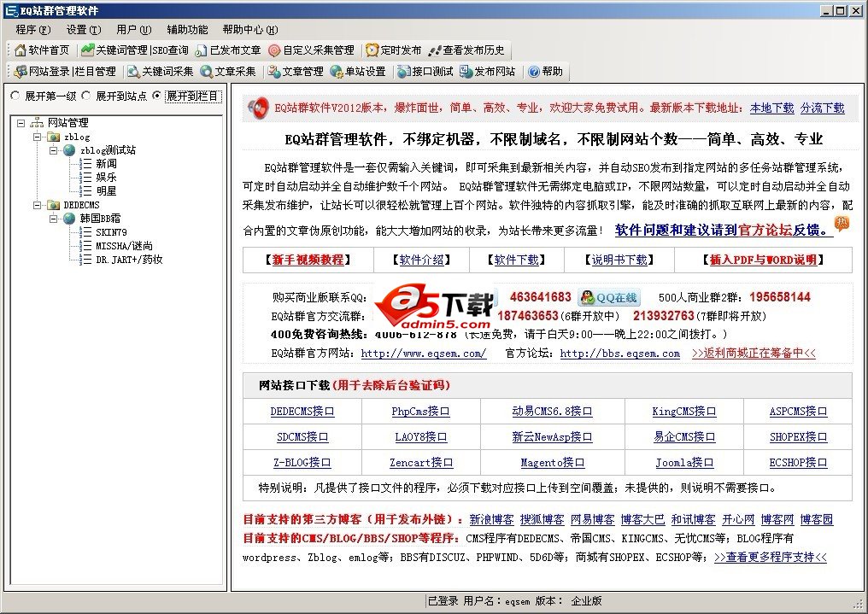Open 定时发布 clock icon
868x614 pixels.
pyautogui.click(x=372, y=50)
